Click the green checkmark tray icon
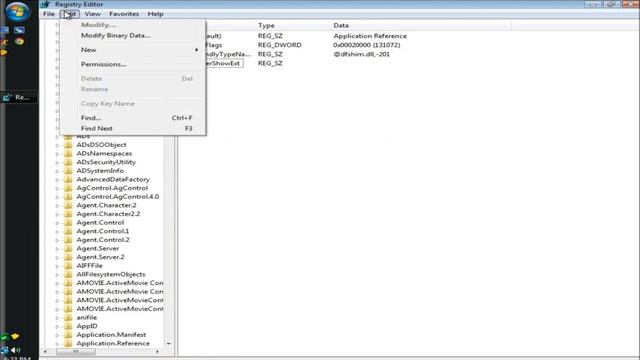This screenshot has width=640, height=360. [4, 337]
